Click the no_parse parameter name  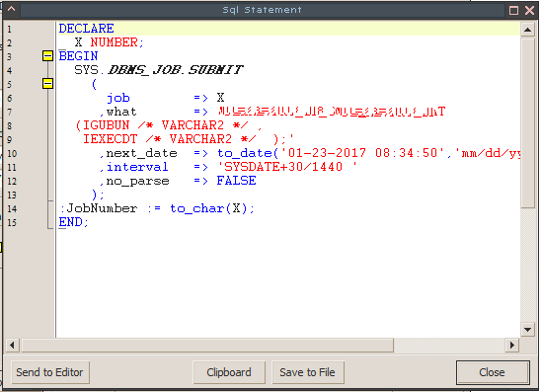(x=137, y=181)
